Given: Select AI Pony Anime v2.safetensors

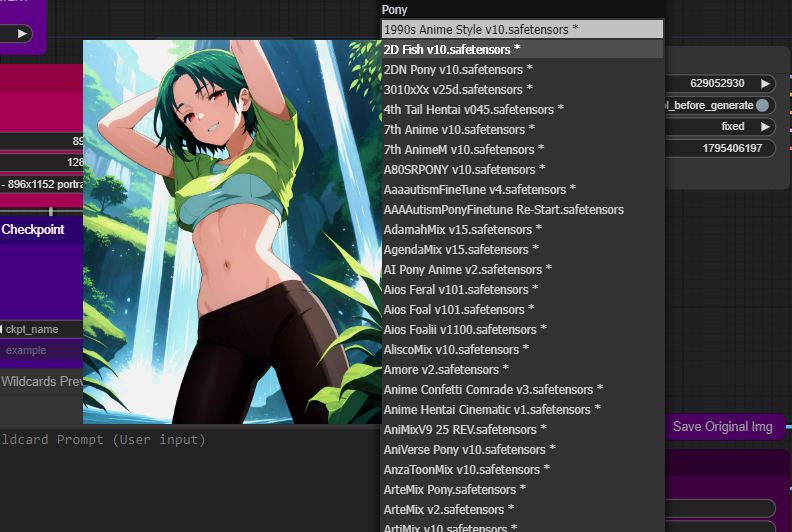Looking at the screenshot, I should [x=522, y=269].
